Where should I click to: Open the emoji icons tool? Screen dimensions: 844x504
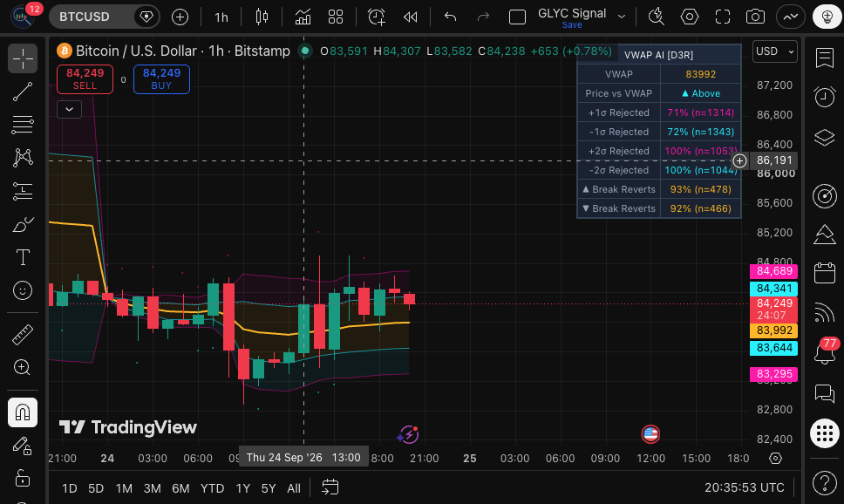tap(23, 290)
